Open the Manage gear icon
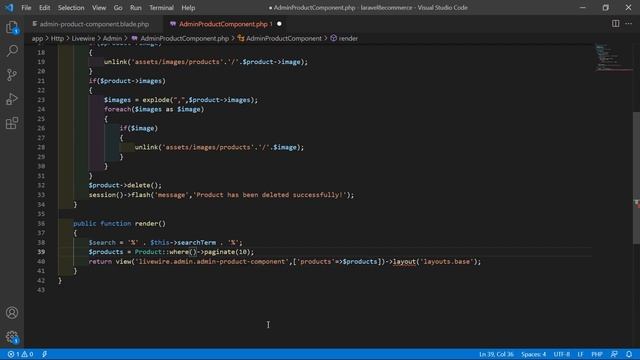Viewport: 640px width, 360px height. click(12, 337)
